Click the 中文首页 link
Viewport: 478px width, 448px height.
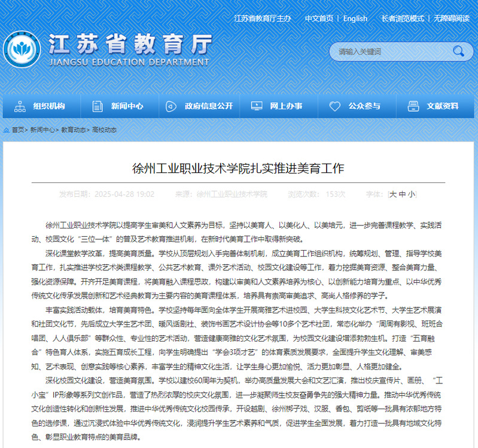point(319,19)
